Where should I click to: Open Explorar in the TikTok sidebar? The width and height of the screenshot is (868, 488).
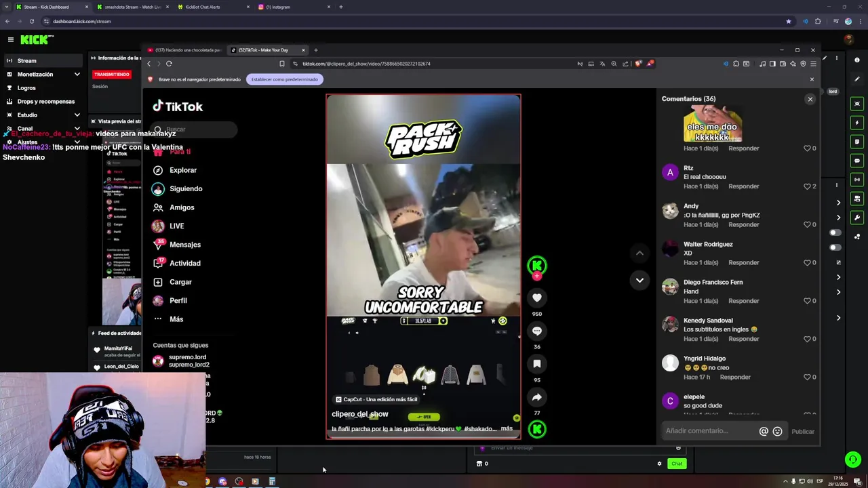[175, 170]
